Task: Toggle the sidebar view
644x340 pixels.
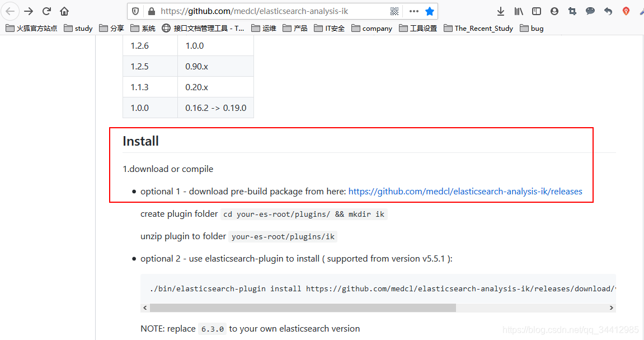Action: [x=537, y=11]
